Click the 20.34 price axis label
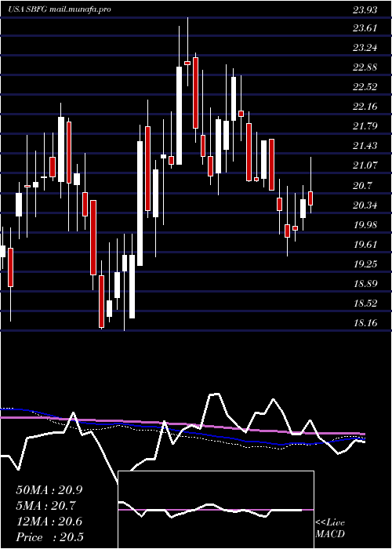 (365, 205)
